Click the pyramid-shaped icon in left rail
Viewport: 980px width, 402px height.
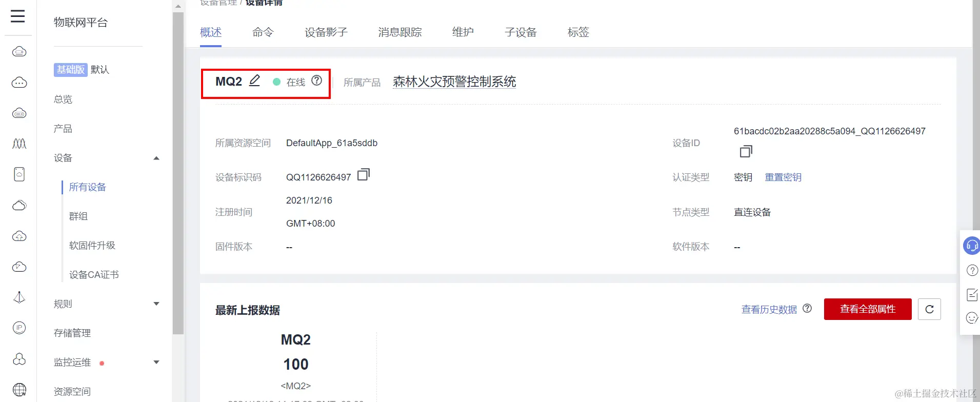click(19, 297)
